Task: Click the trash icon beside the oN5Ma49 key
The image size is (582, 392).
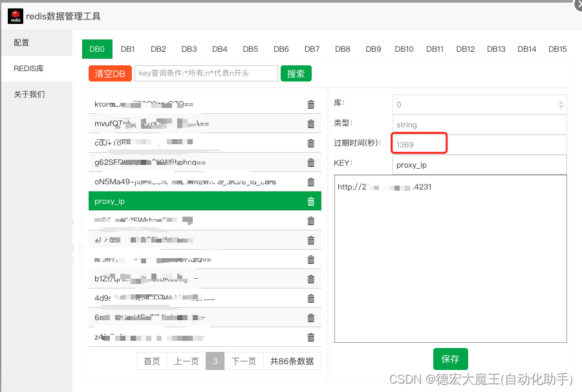Action: point(310,182)
